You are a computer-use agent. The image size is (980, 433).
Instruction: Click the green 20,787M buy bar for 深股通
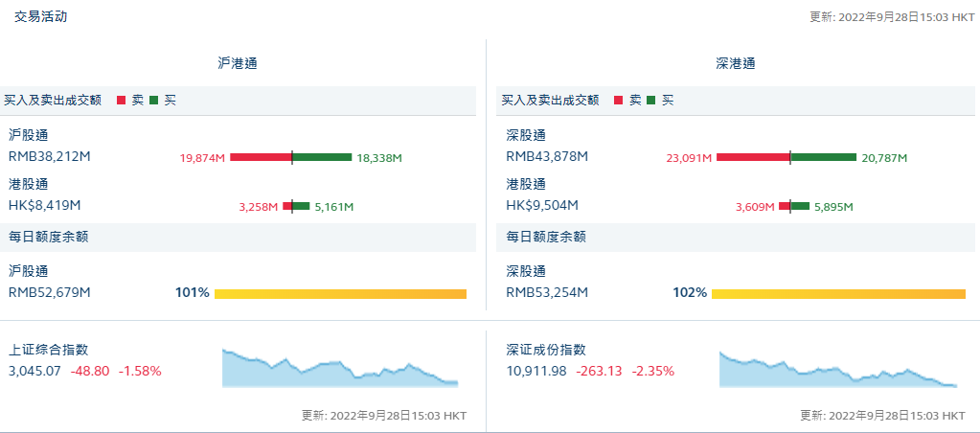824,157
